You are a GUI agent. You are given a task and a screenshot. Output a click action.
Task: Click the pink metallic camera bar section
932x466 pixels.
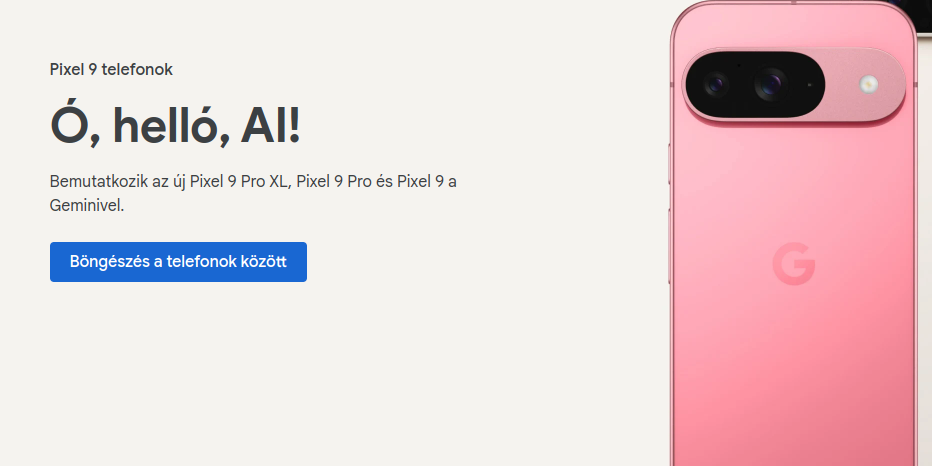tap(864, 84)
